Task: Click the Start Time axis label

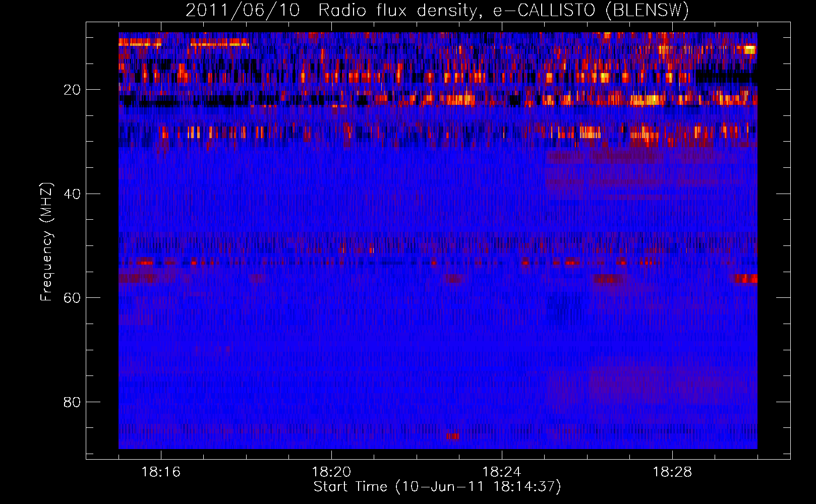Action: tap(437, 487)
